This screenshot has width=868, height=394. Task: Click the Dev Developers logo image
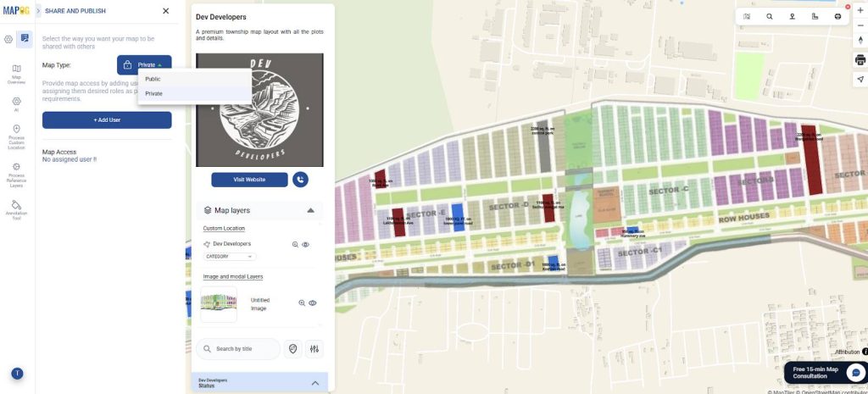[x=259, y=109]
